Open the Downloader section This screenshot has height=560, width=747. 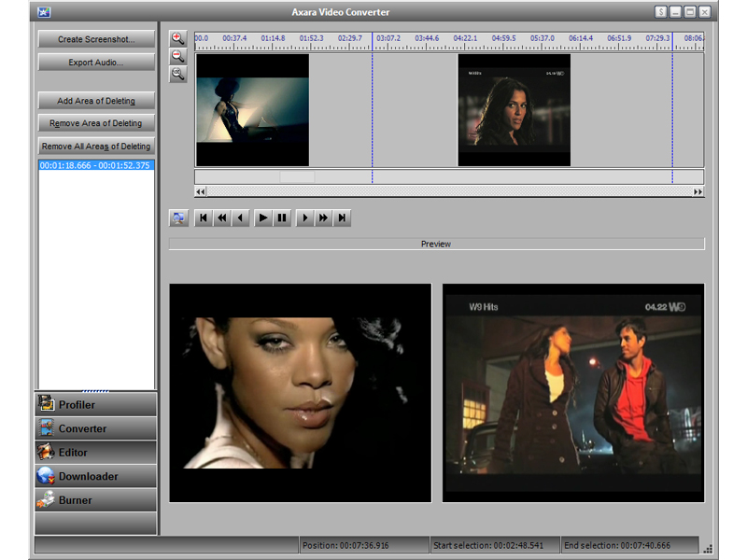click(x=95, y=476)
